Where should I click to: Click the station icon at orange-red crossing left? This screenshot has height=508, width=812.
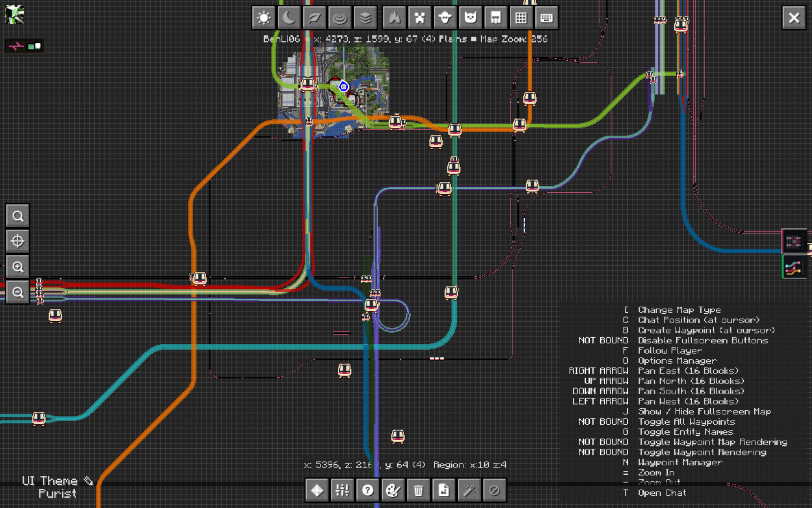click(x=200, y=278)
